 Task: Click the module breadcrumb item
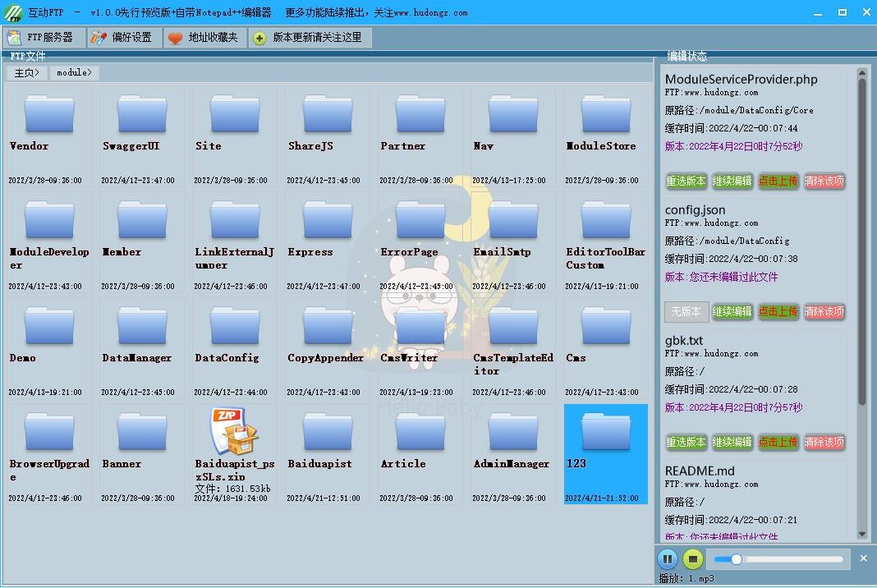click(x=74, y=72)
